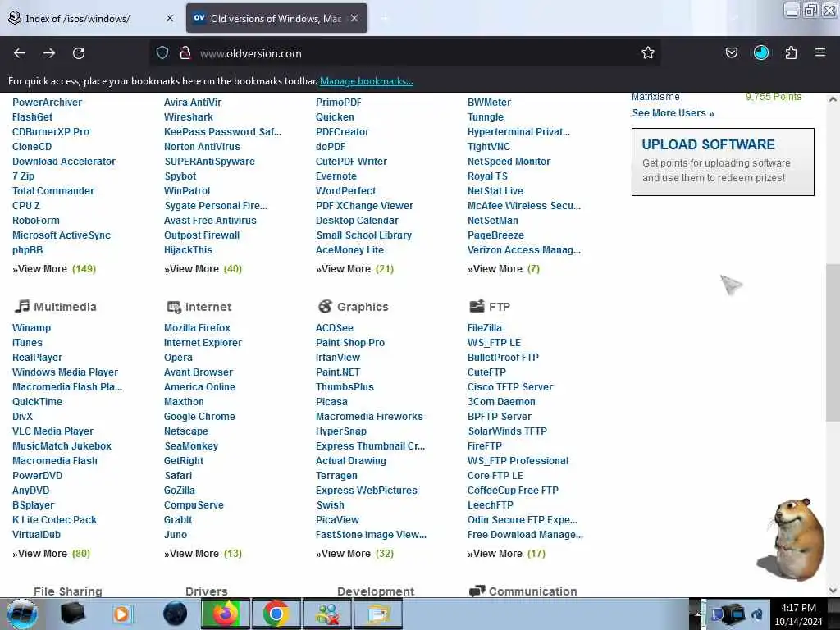Go forward using the forward arrow
Image resolution: width=840 pixels, height=630 pixels.
tap(49, 53)
